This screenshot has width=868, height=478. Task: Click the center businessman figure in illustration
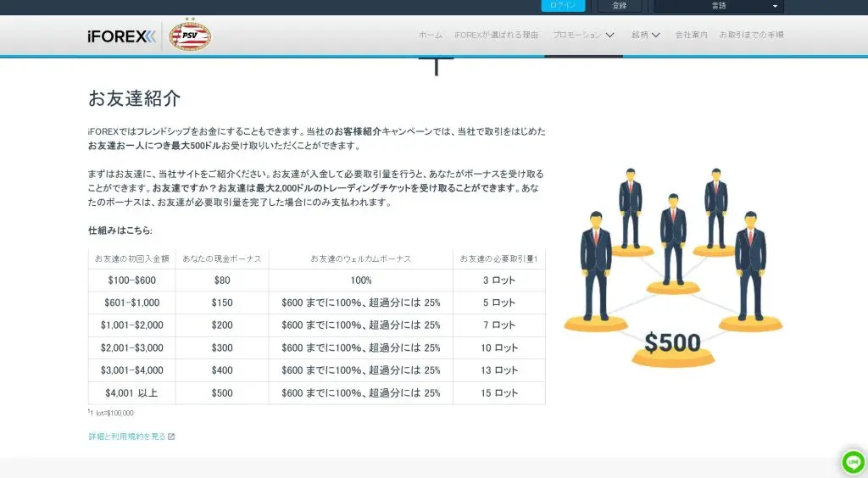[673, 237]
